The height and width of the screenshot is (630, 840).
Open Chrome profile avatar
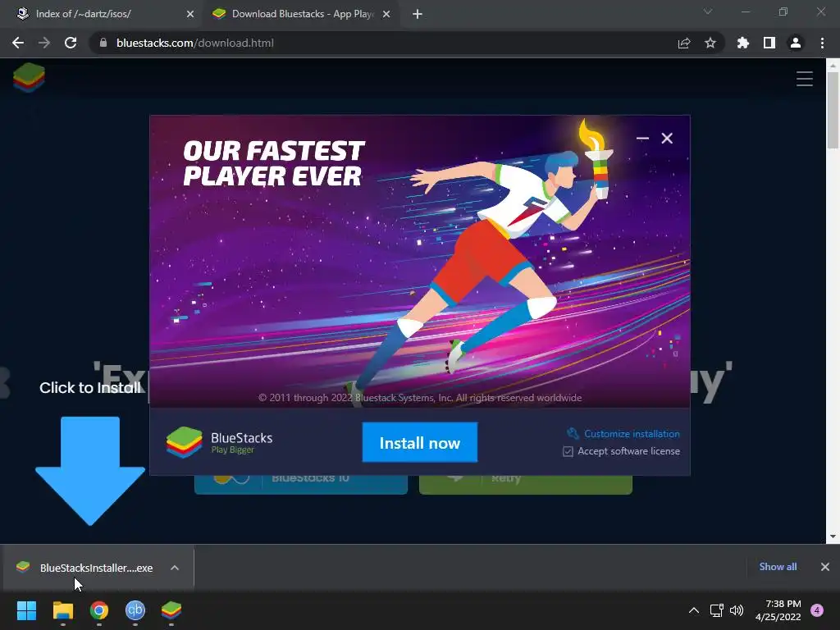point(796,43)
